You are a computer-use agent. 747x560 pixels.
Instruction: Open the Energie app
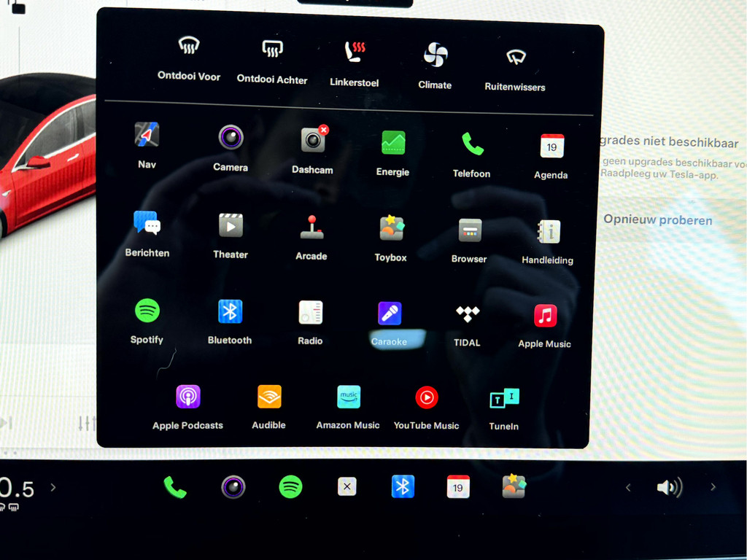click(393, 142)
